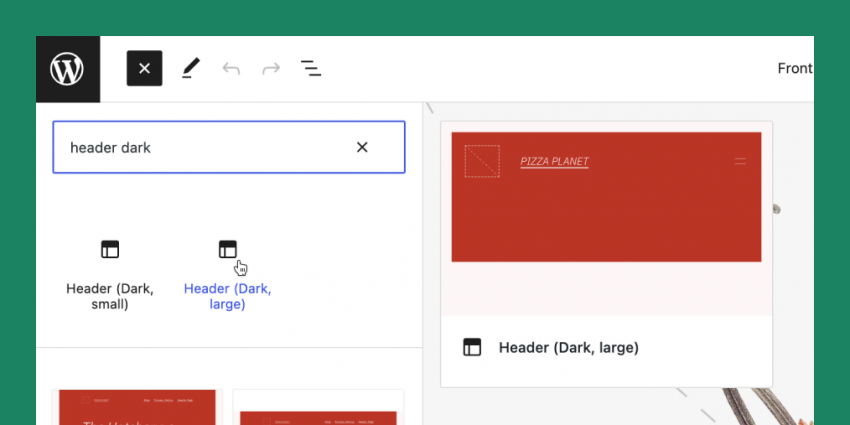The height and width of the screenshot is (425, 850).
Task: Clear the search text with X
Action: [362, 147]
